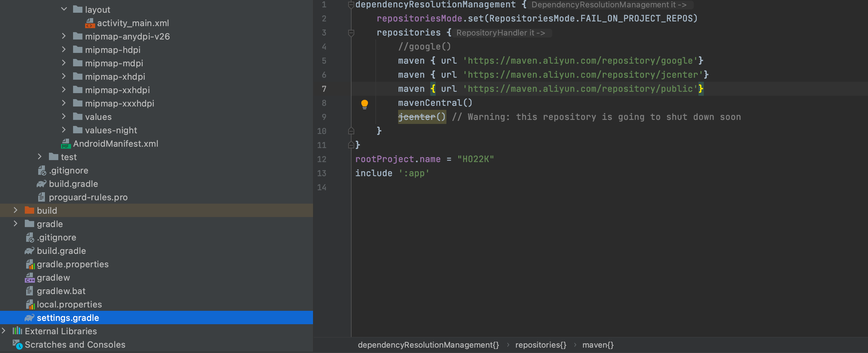Click the aliyun public repository URL
Image resolution: width=868 pixels, height=353 pixels.
tap(580, 89)
